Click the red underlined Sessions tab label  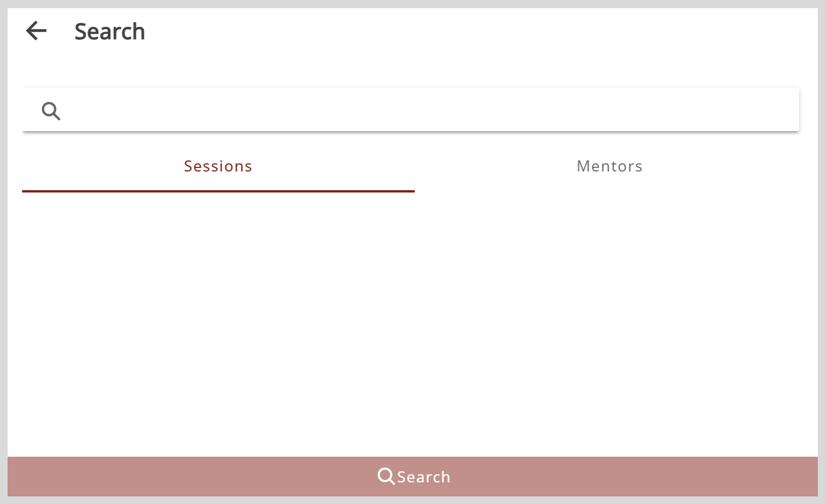pos(218,166)
